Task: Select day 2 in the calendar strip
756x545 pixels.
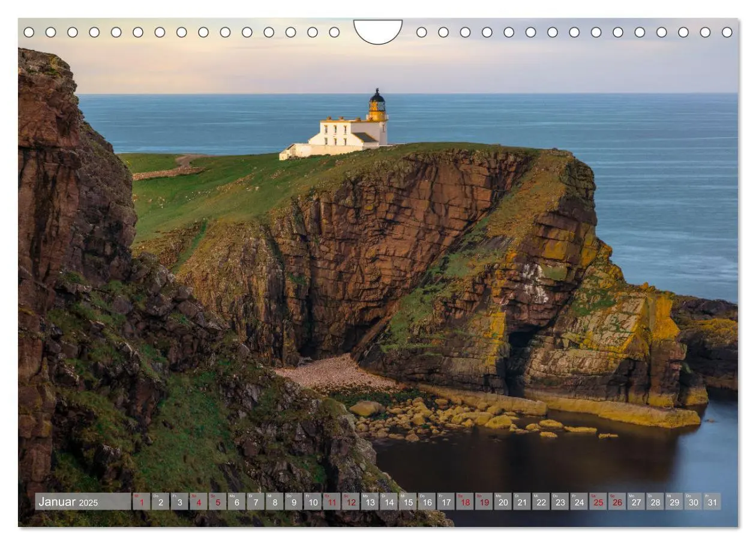Action: [x=160, y=502]
